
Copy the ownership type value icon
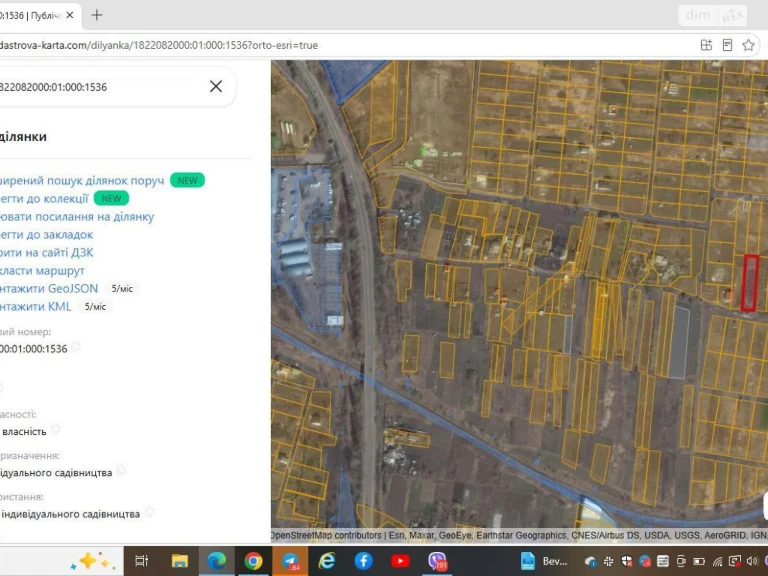tap(55, 430)
